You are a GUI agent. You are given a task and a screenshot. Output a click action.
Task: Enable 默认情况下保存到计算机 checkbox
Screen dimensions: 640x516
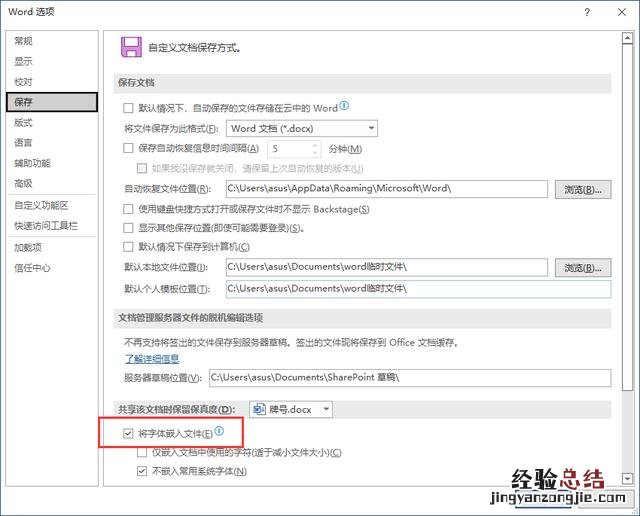[128, 247]
